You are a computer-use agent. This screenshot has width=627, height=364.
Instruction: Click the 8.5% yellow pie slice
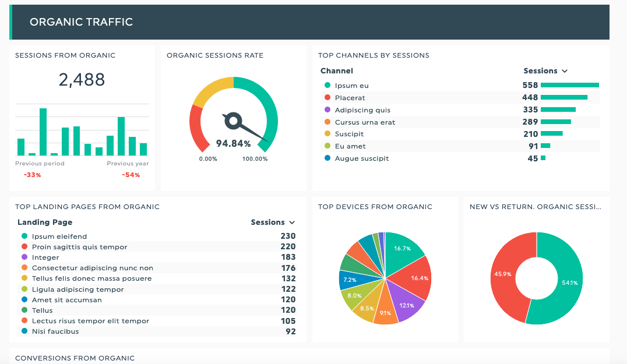click(367, 307)
